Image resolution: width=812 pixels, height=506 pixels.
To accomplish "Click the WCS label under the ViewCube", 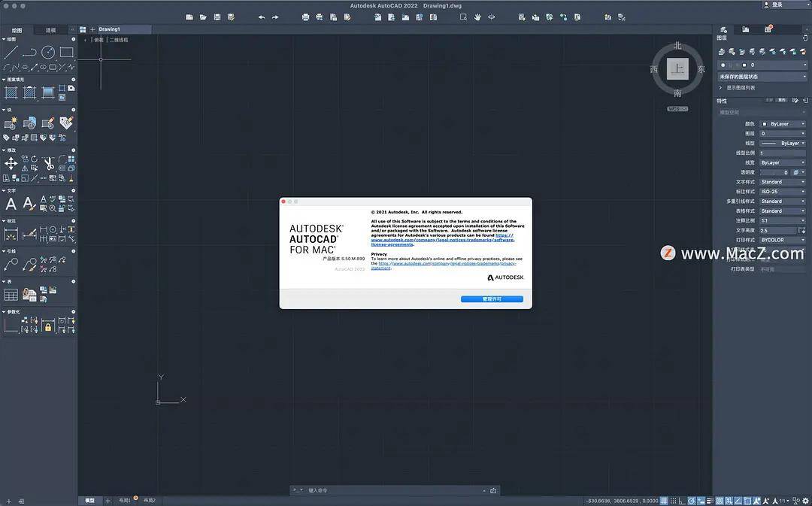I will point(677,109).
